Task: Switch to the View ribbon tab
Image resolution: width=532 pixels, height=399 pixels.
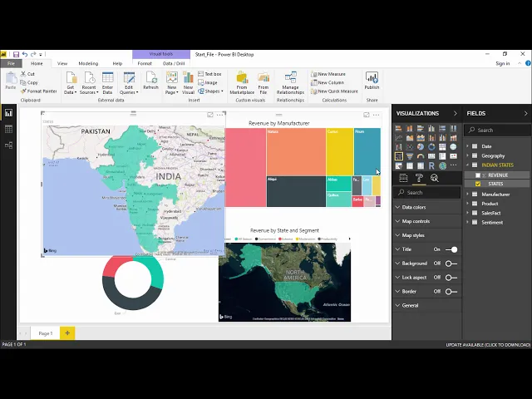Action: pos(62,63)
